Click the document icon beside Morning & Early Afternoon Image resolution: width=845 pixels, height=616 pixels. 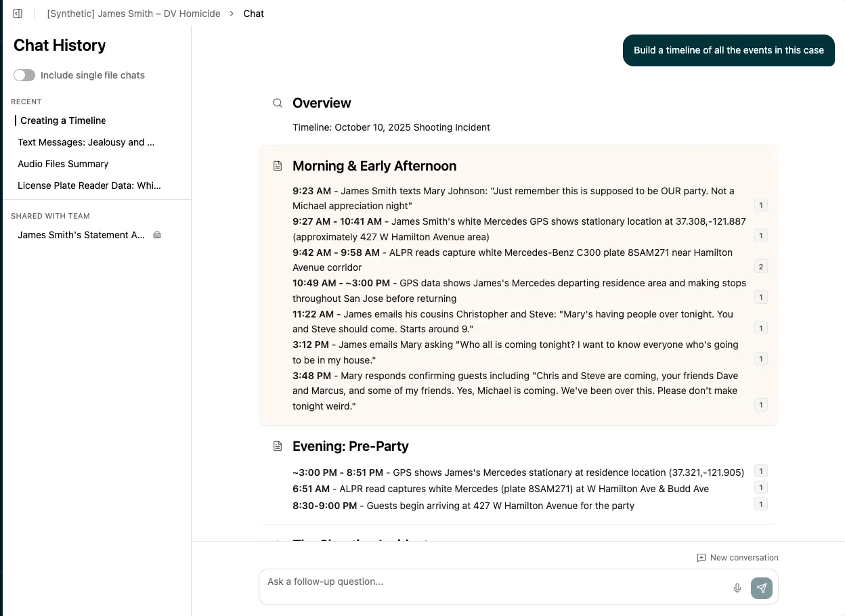(x=277, y=165)
